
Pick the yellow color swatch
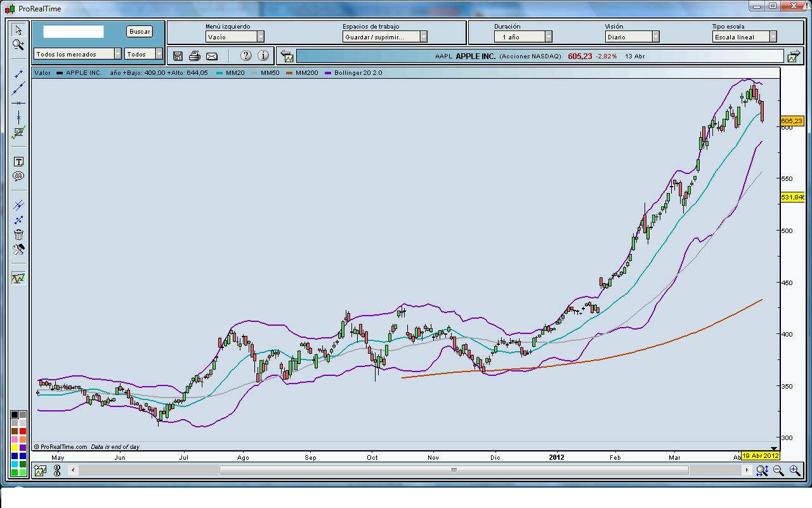[15, 448]
